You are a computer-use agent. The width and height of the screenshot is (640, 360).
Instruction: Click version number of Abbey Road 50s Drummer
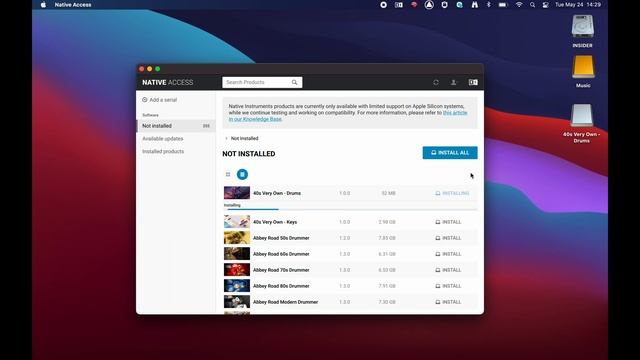[344, 238]
